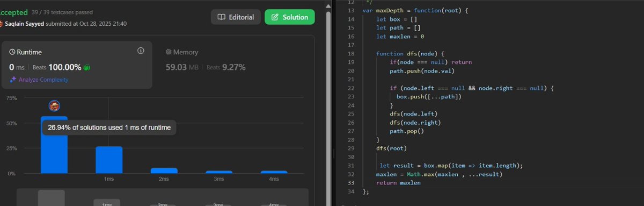Click the "node.left === null && node.right" condition line
The image size is (644, 206).
coord(472,88)
